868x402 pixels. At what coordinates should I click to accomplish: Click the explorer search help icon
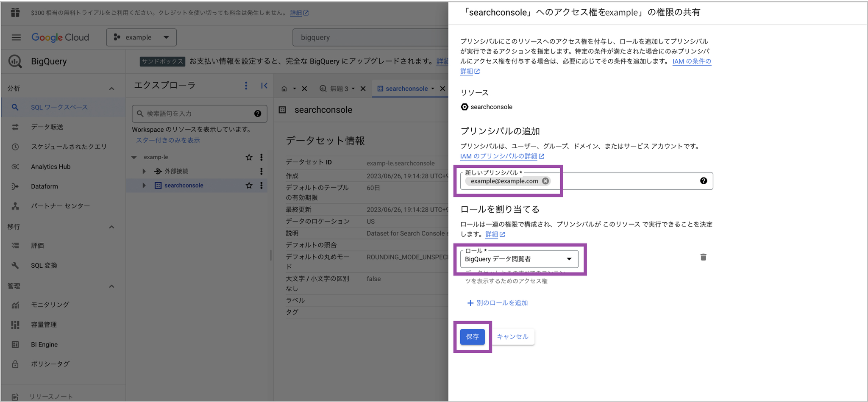click(258, 114)
